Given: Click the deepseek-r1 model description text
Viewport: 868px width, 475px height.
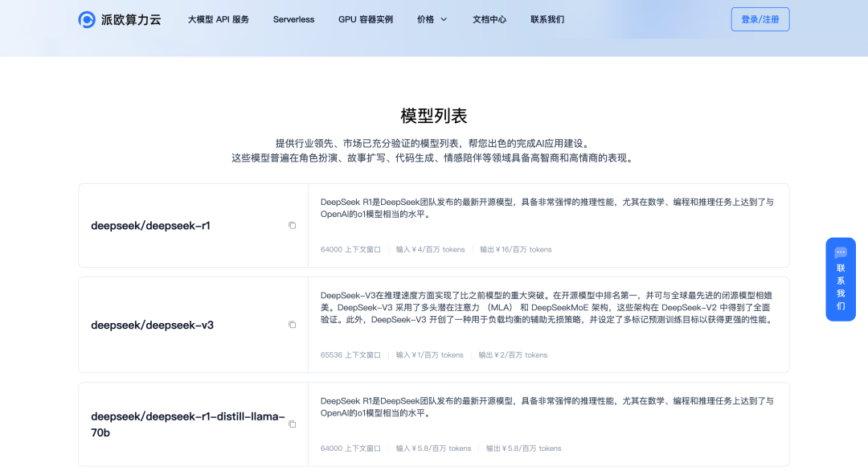Looking at the screenshot, I should (x=547, y=208).
